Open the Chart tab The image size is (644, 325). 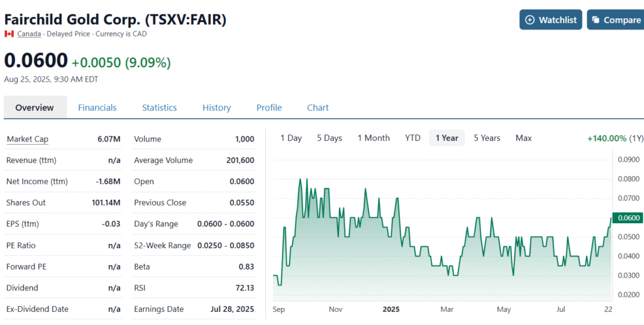tap(318, 107)
